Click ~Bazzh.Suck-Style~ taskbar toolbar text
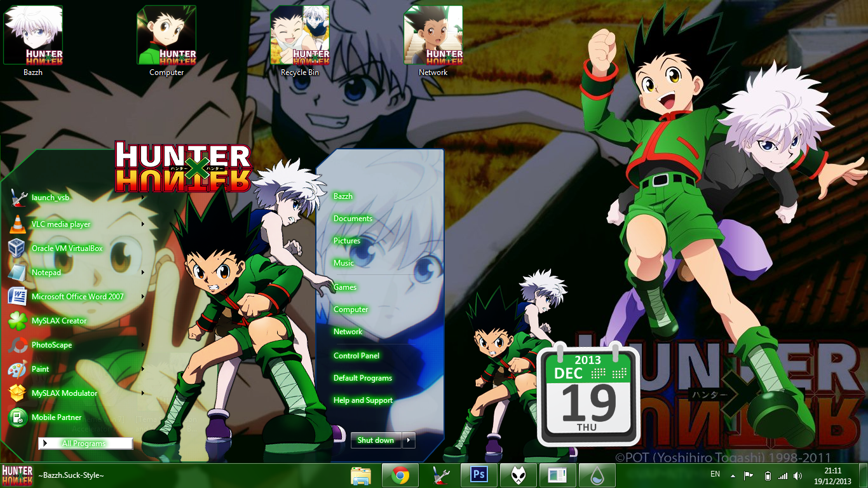This screenshot has height=488, width=868. (71, 475)
